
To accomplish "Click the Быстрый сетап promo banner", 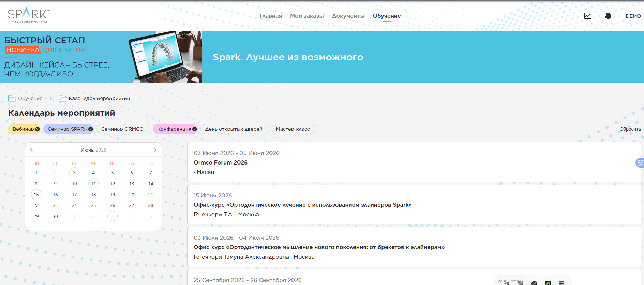I will click(101, 57).
